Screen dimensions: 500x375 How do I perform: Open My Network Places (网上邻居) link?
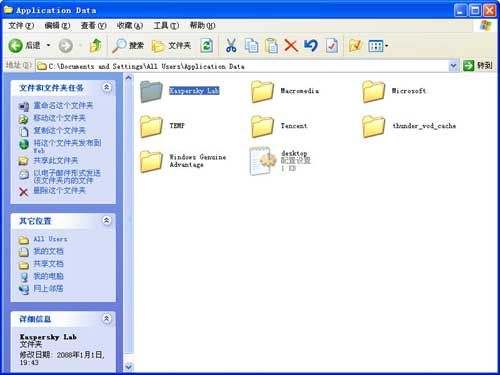[41, 289]
